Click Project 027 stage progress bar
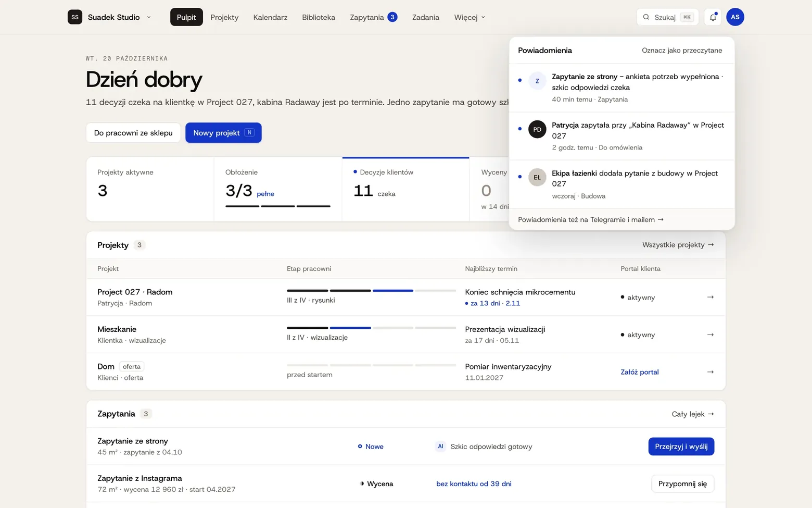This screenshot has height=508, width=812. (371, 291)
